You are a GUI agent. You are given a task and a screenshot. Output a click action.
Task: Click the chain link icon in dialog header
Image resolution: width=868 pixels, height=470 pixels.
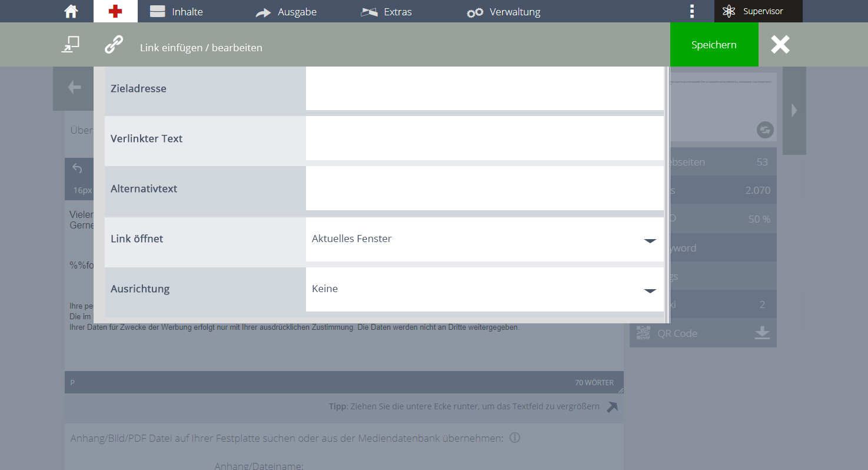114,45
